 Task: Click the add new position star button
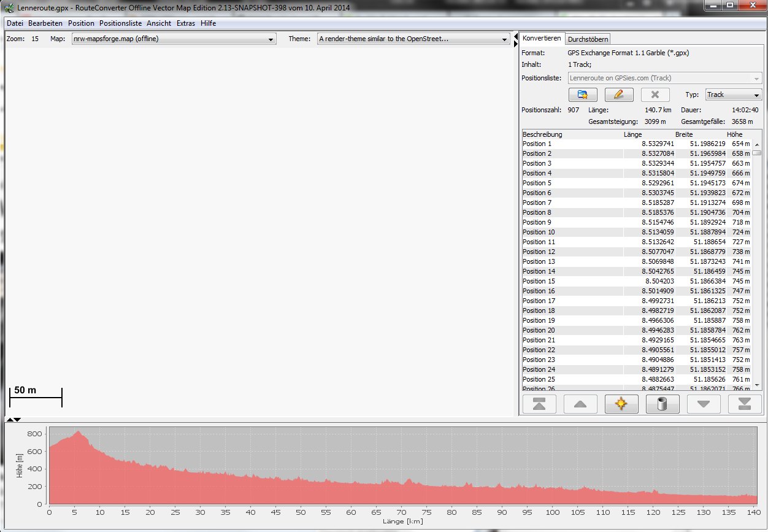point(621,404)
